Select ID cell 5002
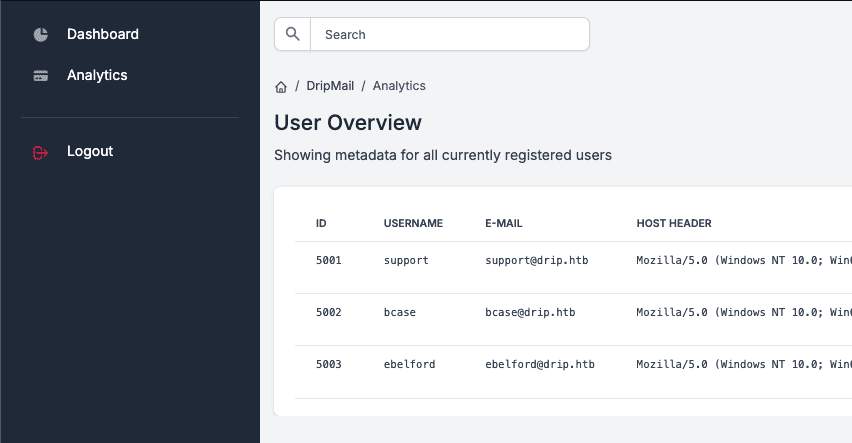 pos(329,313)
